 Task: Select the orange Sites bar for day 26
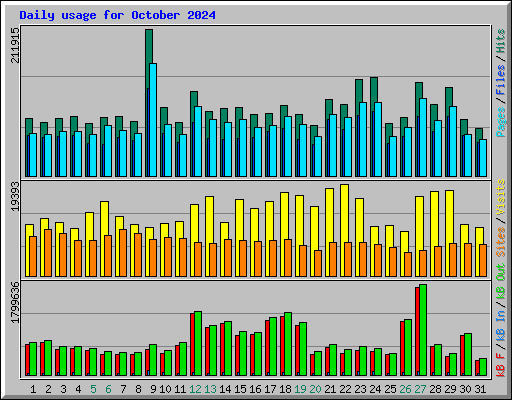pos(408,264)
